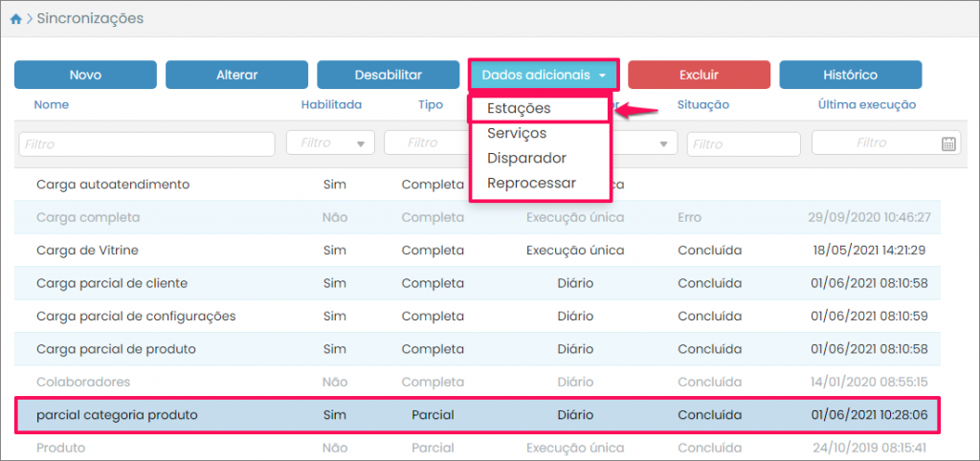Viewport: 980px width, 461px height.
Task: Expand the Dados adicionais dropdown button
Action: point(544,75)
